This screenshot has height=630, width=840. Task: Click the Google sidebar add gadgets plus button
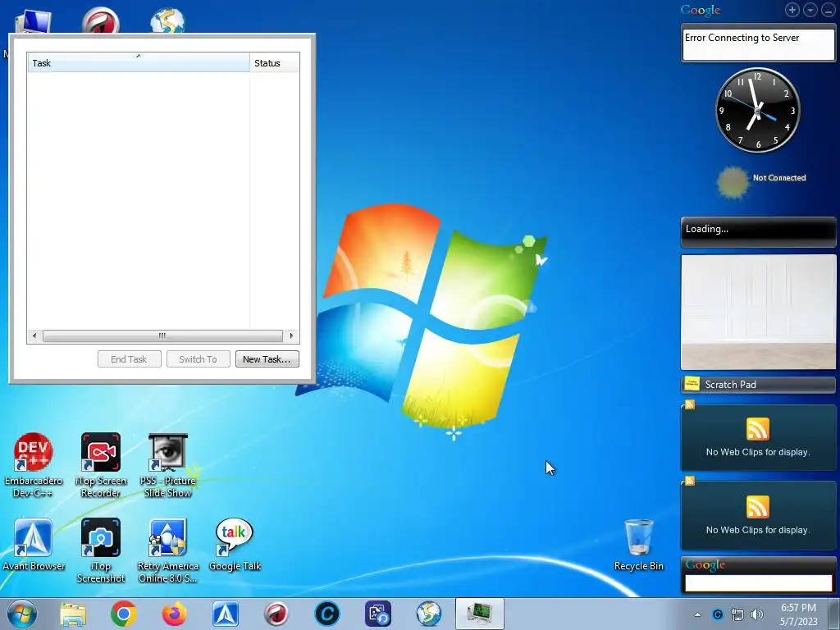(792, 10)
